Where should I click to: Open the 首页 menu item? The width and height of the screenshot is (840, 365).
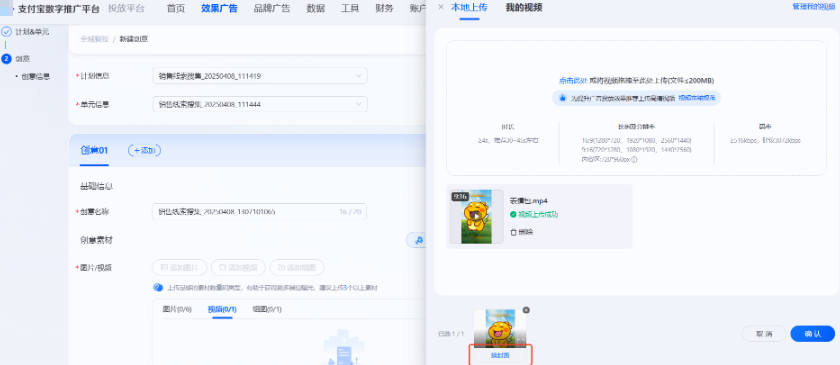(x=176, y=8)
